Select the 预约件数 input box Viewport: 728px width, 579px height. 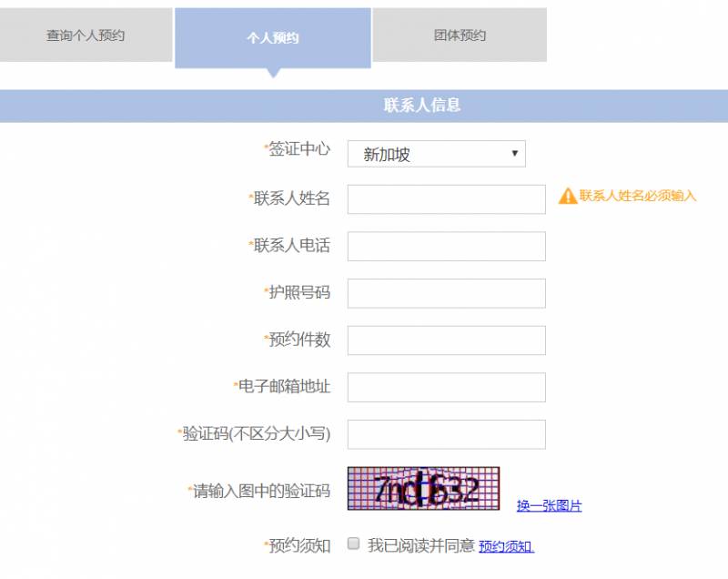coord(446,340)
